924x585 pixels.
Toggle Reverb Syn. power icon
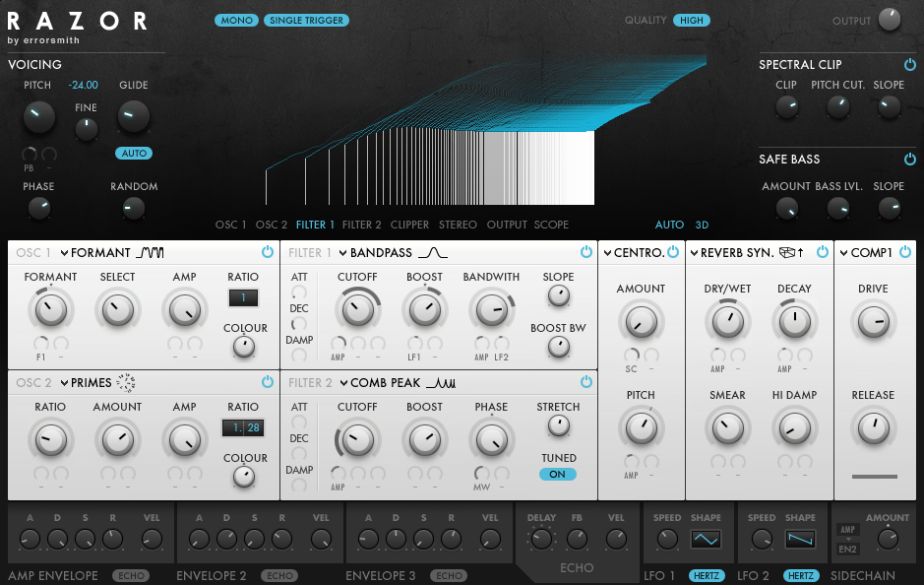(x=823, y=252)
